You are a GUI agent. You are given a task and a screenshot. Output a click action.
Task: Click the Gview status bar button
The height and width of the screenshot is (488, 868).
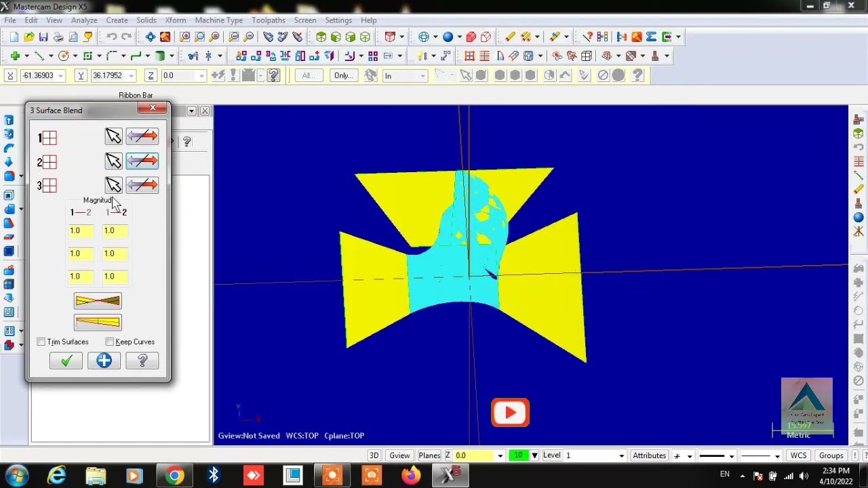coord(399,455)
